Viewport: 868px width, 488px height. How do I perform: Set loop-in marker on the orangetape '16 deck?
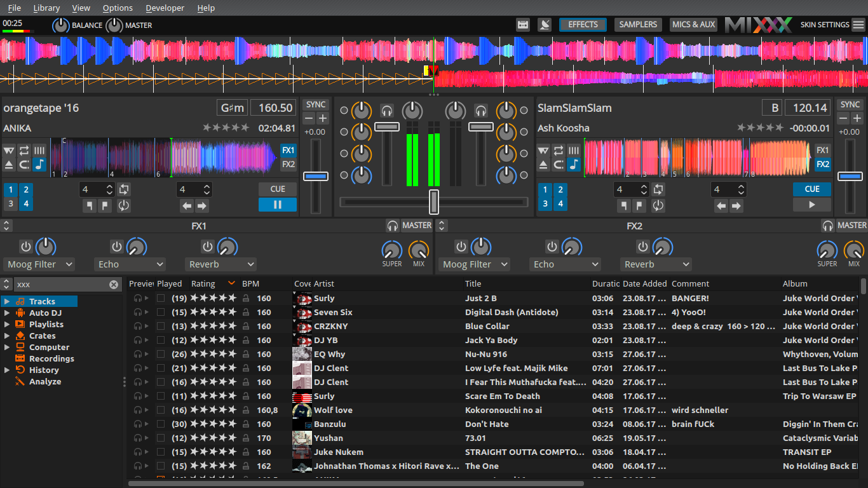tap(90, 205)
